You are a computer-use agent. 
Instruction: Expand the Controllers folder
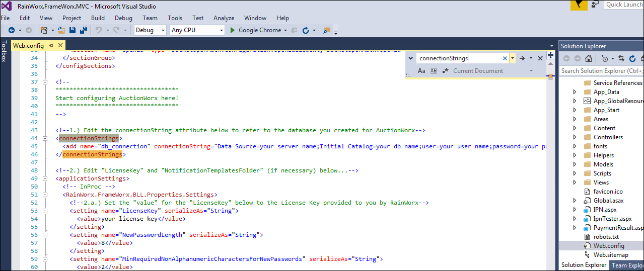point(575,137)
